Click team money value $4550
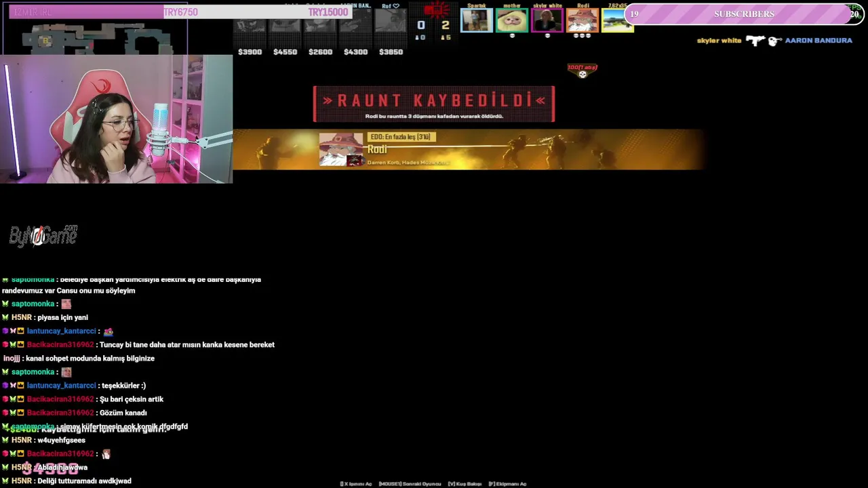The image size is (868, 488). 285,52
